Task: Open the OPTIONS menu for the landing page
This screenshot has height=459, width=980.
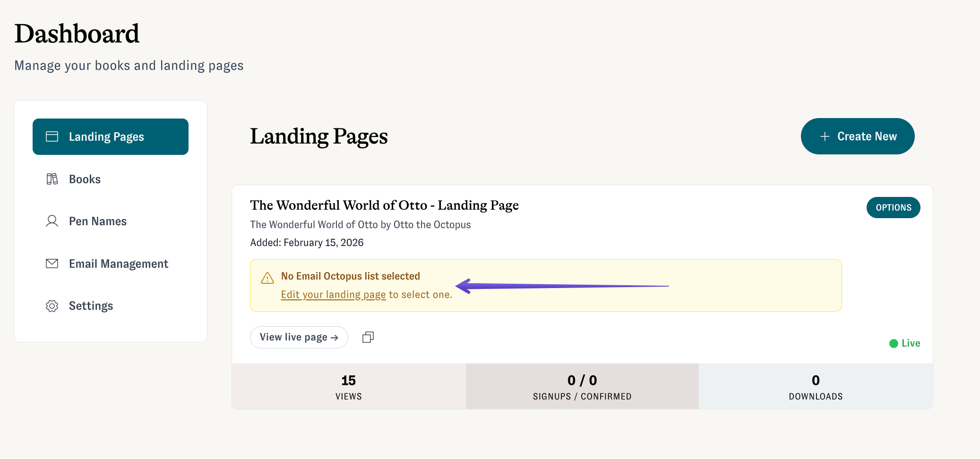Action: tap(893, 207)
